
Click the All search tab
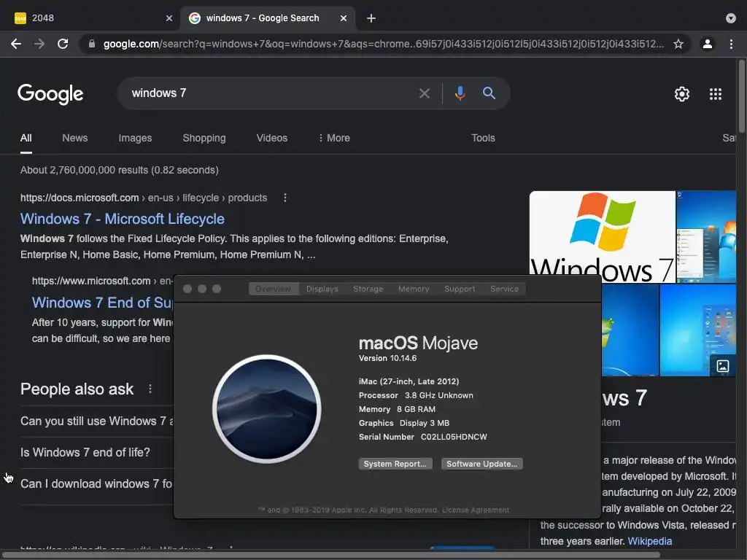tap(26, 138)
